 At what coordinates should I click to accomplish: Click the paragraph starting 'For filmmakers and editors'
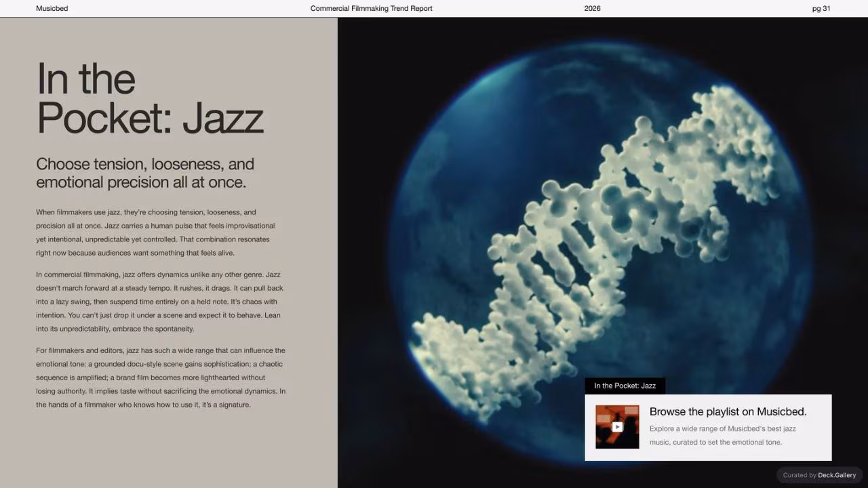coord(161,378)
